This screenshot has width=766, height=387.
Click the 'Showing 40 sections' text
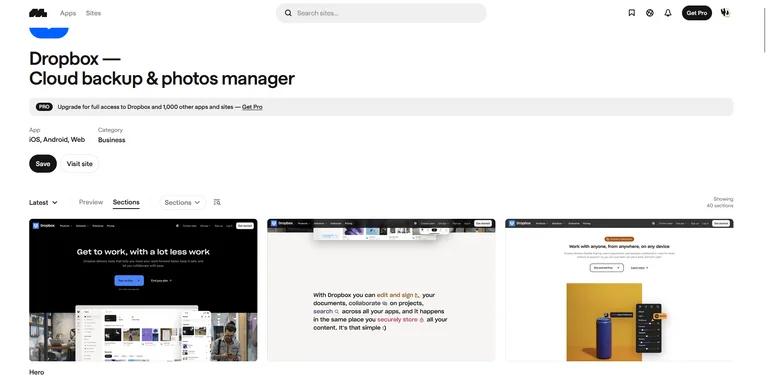point(720,202)
